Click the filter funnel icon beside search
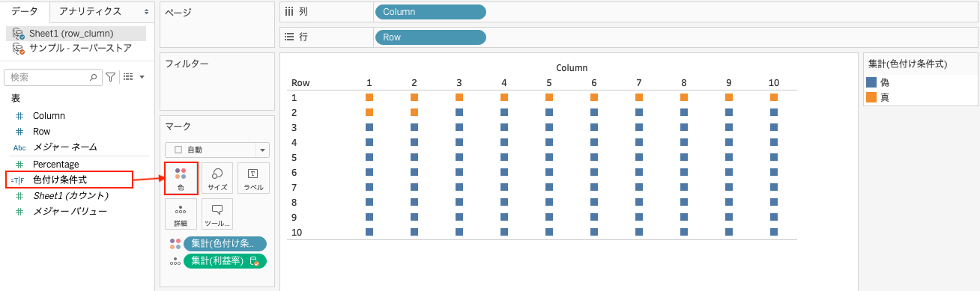 111,76
